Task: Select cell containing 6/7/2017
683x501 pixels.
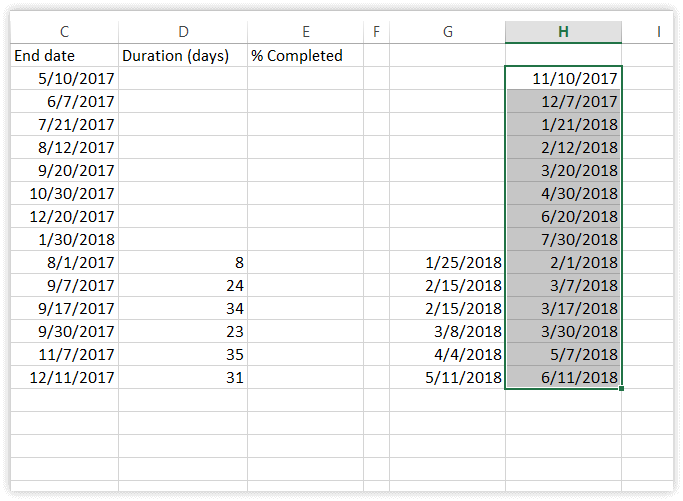Action: click(x=64, y=102)
